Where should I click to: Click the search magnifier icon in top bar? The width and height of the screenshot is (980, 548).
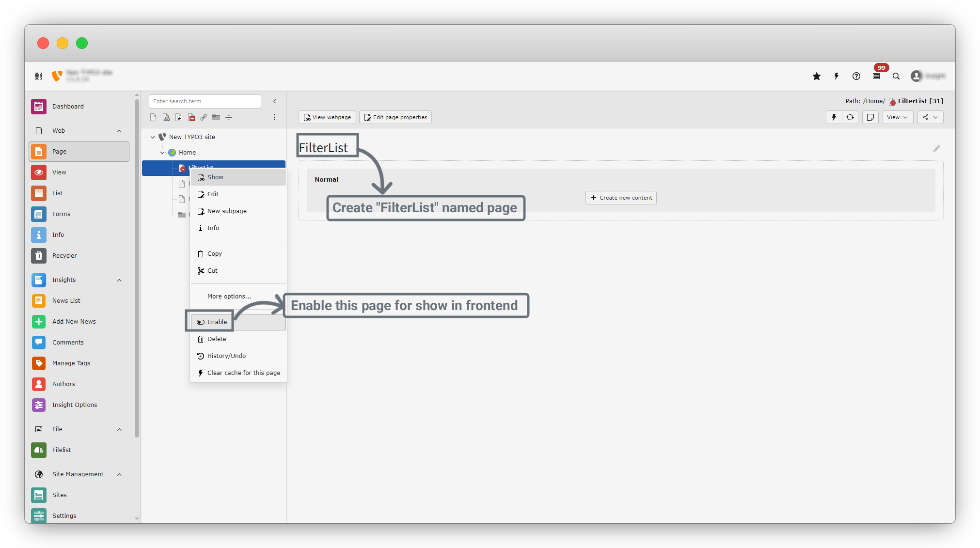[x=896, y=76]
